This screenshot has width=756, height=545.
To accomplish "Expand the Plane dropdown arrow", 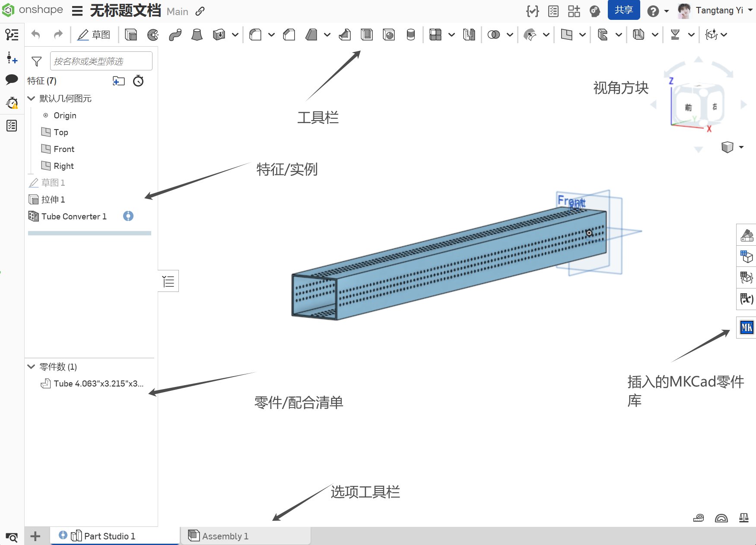I will pos(582,35).
